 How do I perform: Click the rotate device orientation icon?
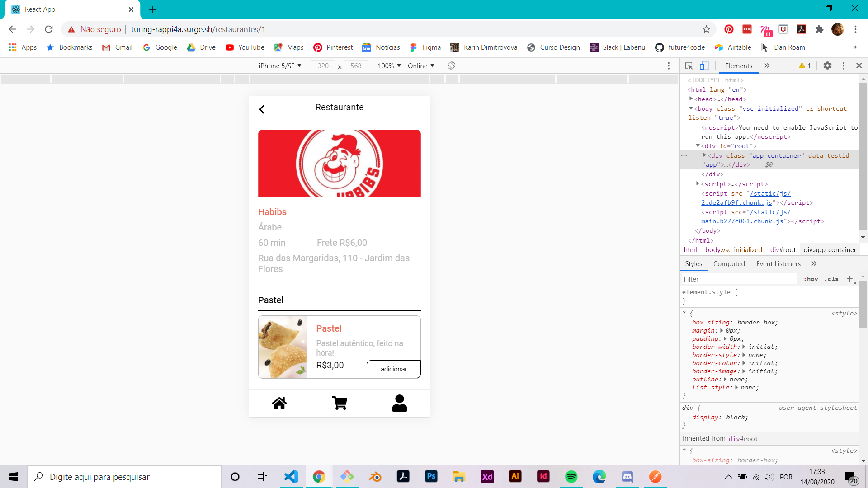point(451,66)
